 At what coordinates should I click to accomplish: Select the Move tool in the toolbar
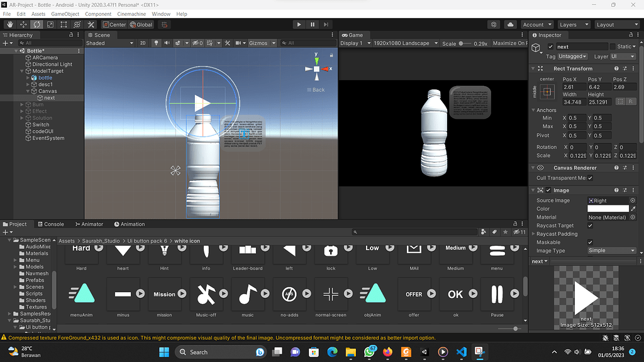(x=23, y=24)
